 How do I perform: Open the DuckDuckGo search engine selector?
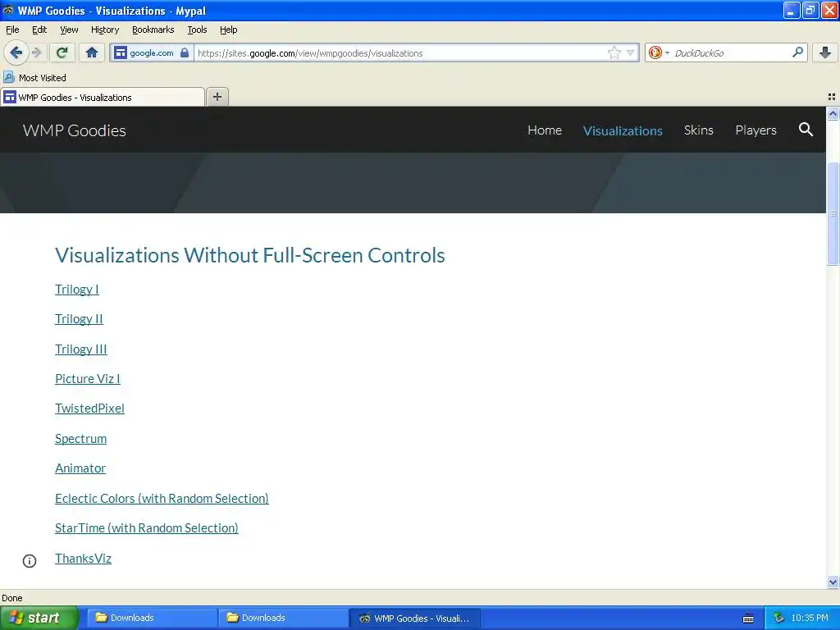[659, 52]
